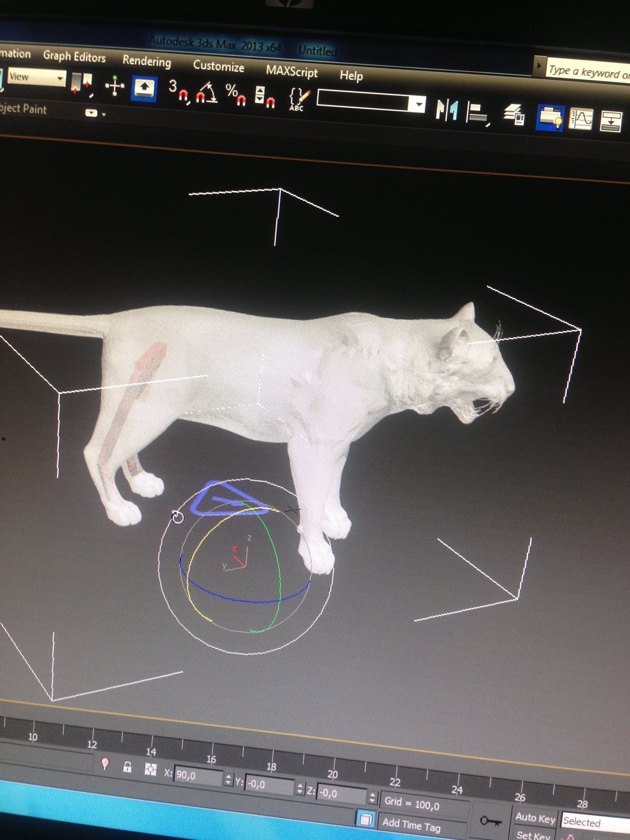Viewport: 630px width, 840px height.
Task: Toggle the Spinner Snap icon
Action: point(265,97)
